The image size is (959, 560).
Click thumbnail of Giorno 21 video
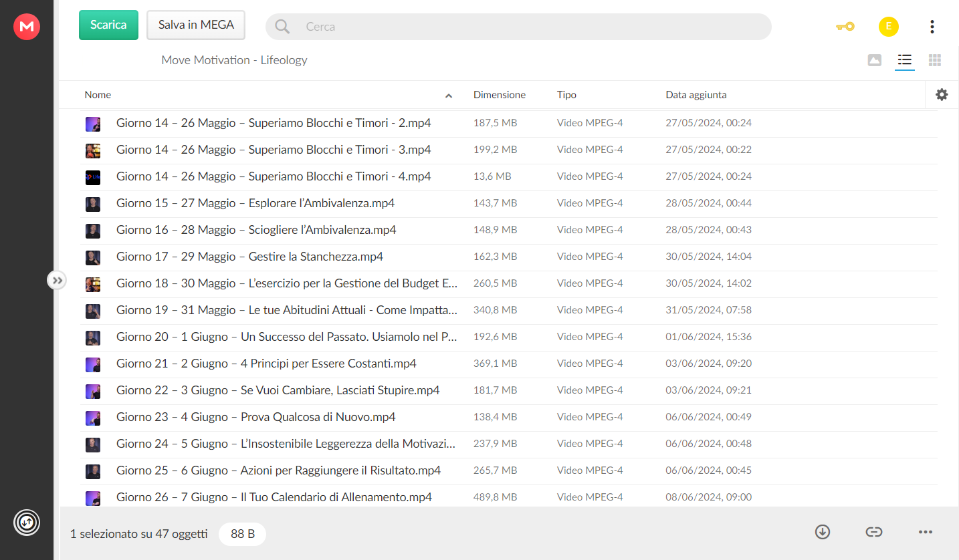tap(93, 364)
